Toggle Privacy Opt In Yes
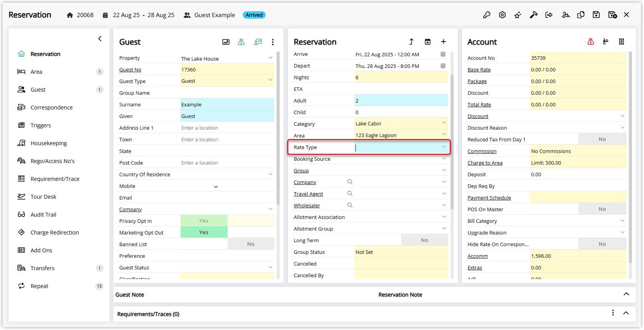 coord(204,221)
